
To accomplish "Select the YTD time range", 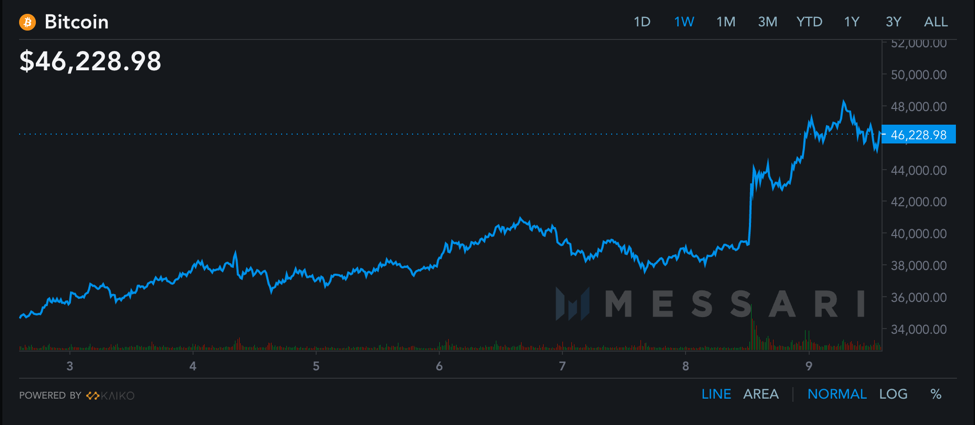I will (809, 22).
